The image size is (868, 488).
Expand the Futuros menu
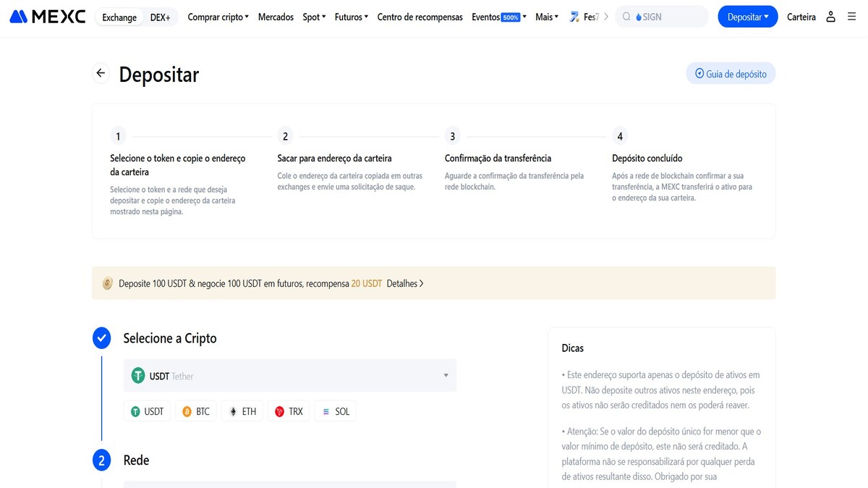[351, 17]
